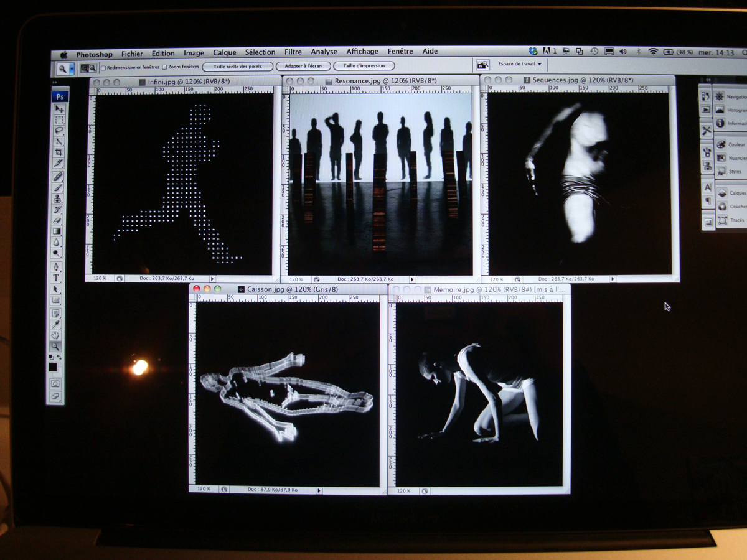Select the Eraser tool
This screenshot has width=747, height=560.
(58, 221)
